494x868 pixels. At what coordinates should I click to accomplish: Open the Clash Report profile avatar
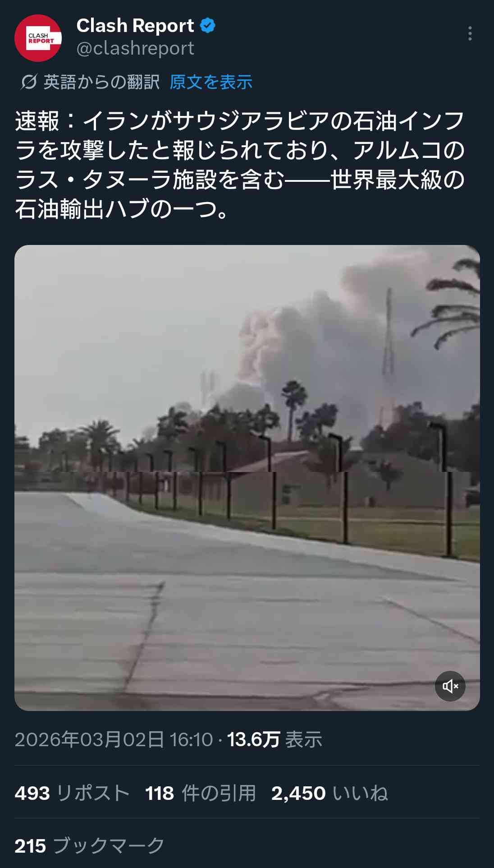38,38
